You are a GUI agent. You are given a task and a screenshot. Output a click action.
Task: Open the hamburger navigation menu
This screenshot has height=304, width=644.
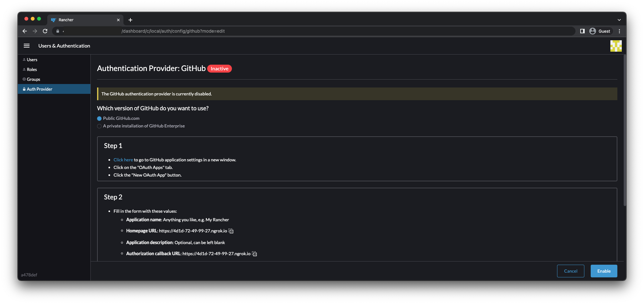27,46
